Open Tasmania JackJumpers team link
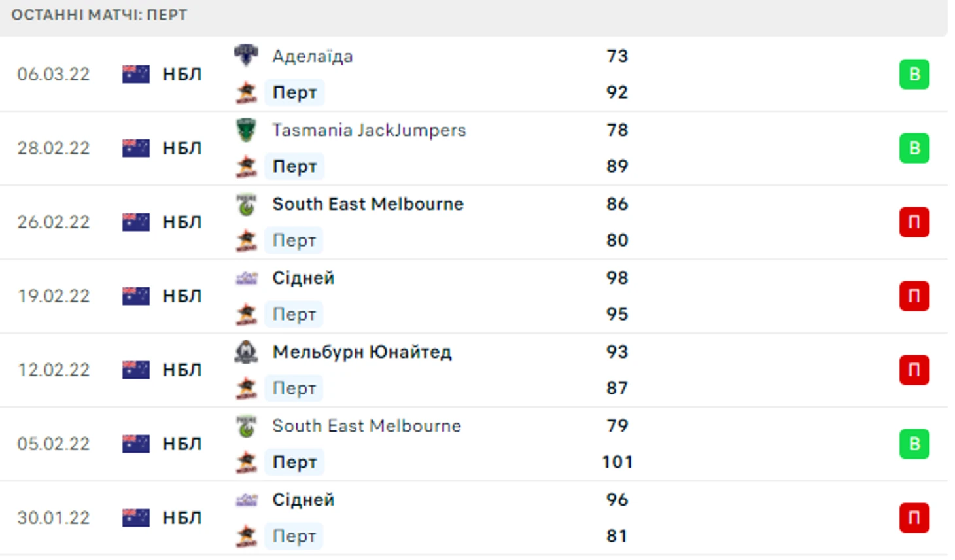Image resolution: width=955 pixels, height=560 pixels. (x=369, y=130)
